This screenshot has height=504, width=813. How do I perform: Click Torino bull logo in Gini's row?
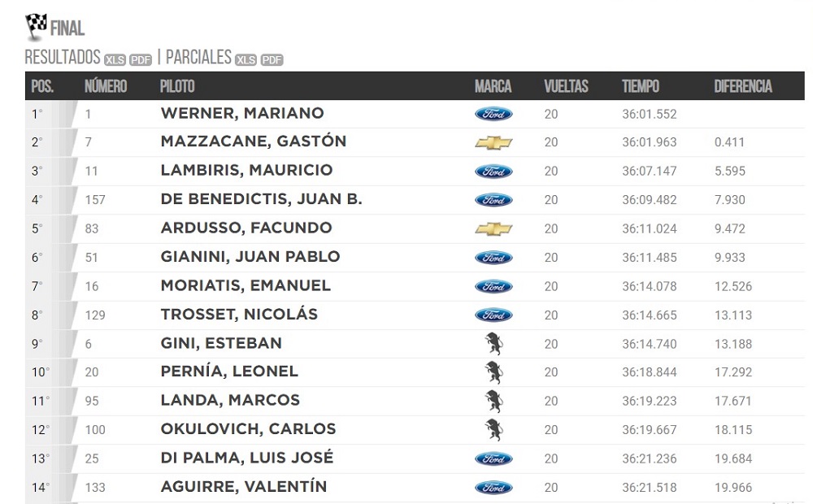tap(493, 344)
